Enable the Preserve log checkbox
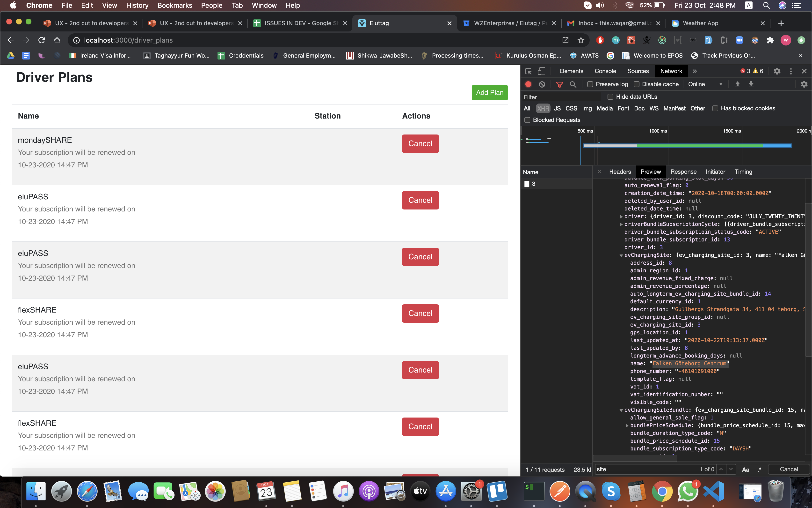The height and width of the screenshot is (508, 812). tap(590, 84)
